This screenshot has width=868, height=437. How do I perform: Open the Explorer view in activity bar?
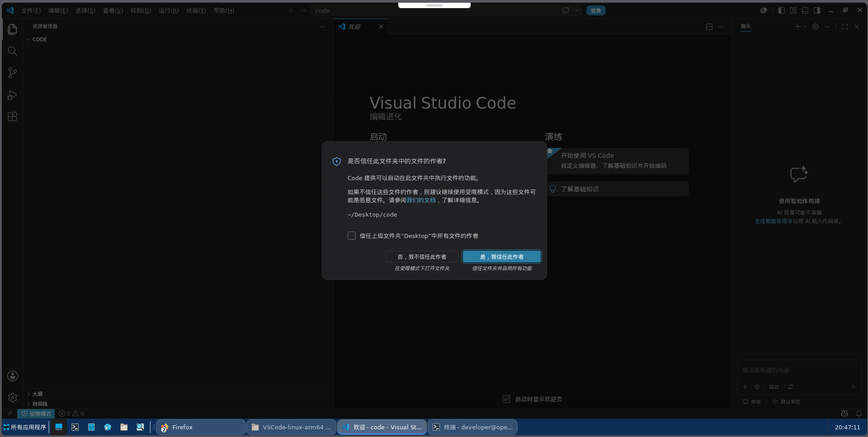pos(13,29)
